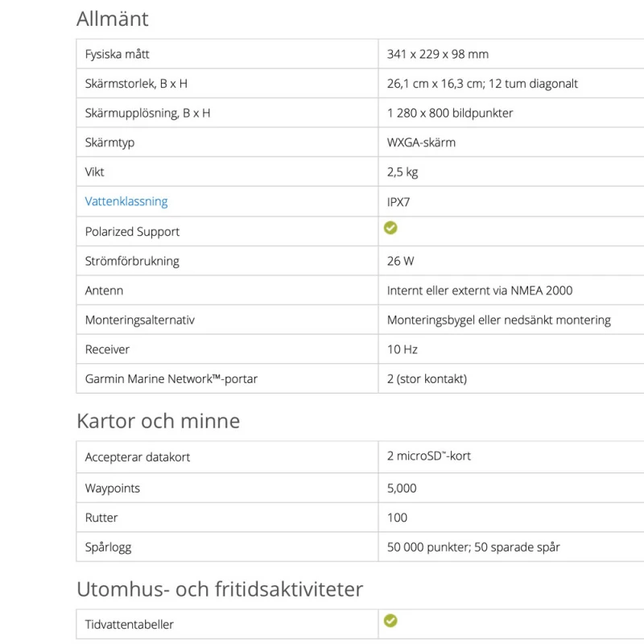Click the Kartor och minne heading
The width and height of the screenshot is (644, 644).
coord(158,420)
